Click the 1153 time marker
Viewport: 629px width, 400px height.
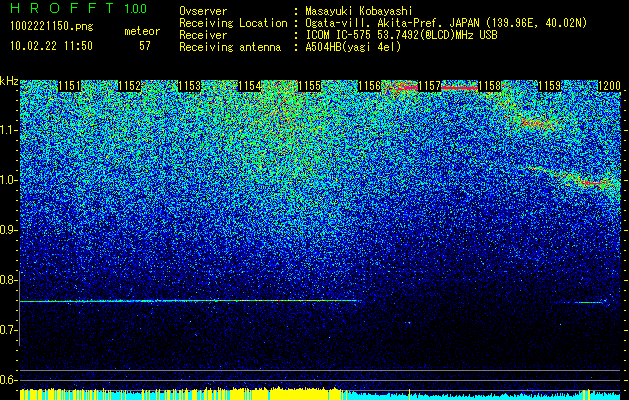(x=189, y=86)
